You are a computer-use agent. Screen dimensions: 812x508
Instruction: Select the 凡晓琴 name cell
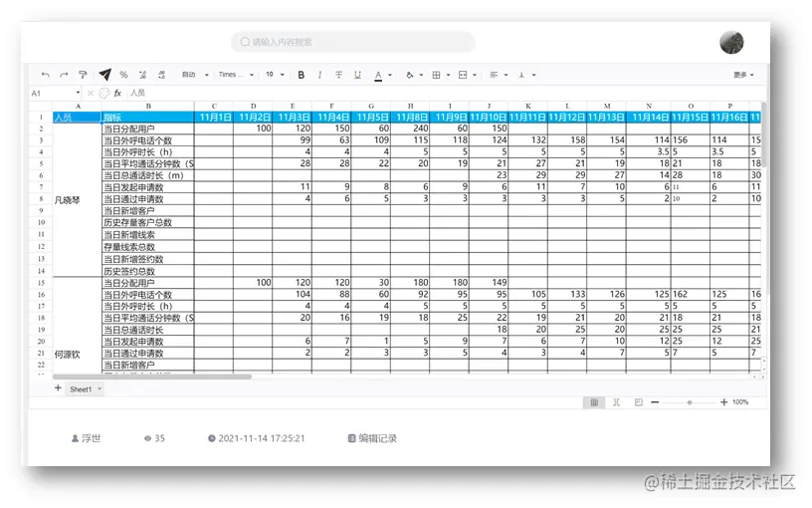pyautogui.click(x=78, y=200)
